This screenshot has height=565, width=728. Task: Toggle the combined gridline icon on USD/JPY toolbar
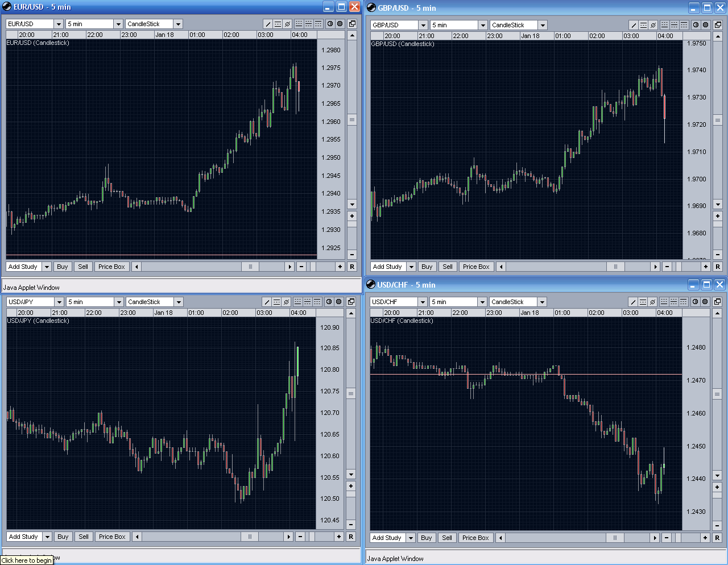(x=308, y=302)
